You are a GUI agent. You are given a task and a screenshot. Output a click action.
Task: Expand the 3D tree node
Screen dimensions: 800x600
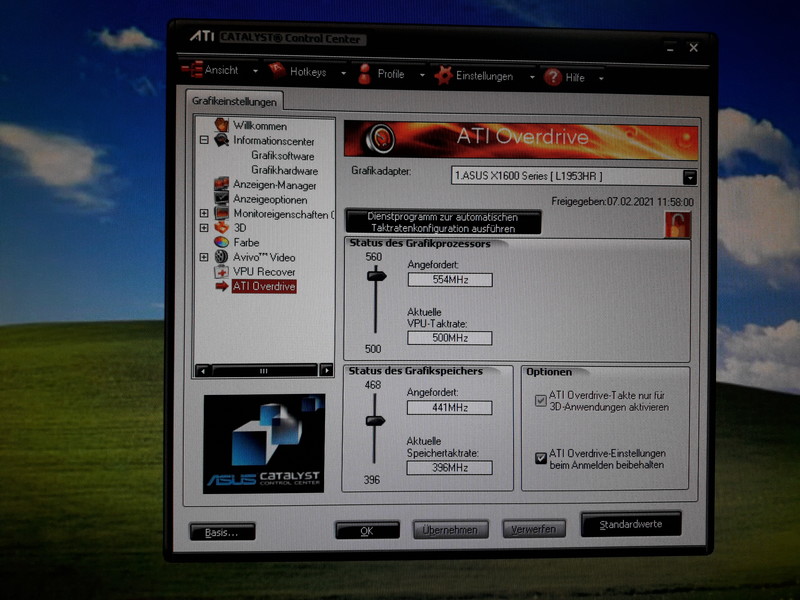204,228
